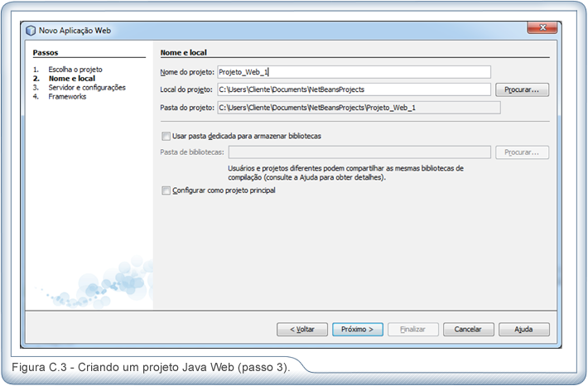Focus the Local do projeto field
The height and width of the screenshot is (386, 588).
(x=354, y=89)
